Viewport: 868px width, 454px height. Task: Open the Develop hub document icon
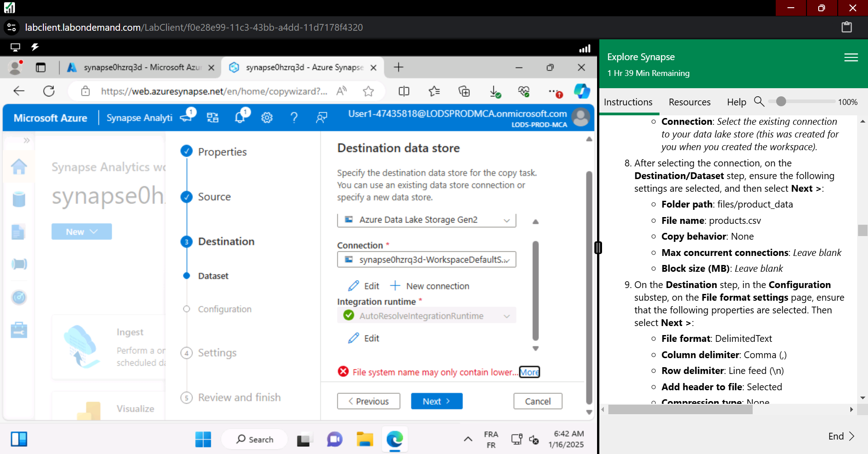[18, 232]
